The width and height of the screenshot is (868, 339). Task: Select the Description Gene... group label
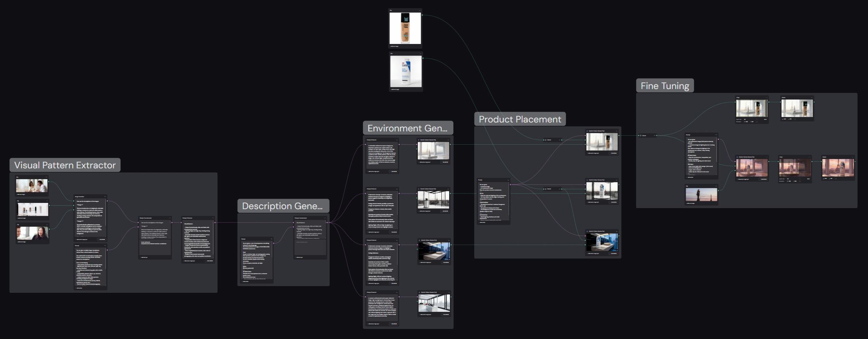(283, 206)
